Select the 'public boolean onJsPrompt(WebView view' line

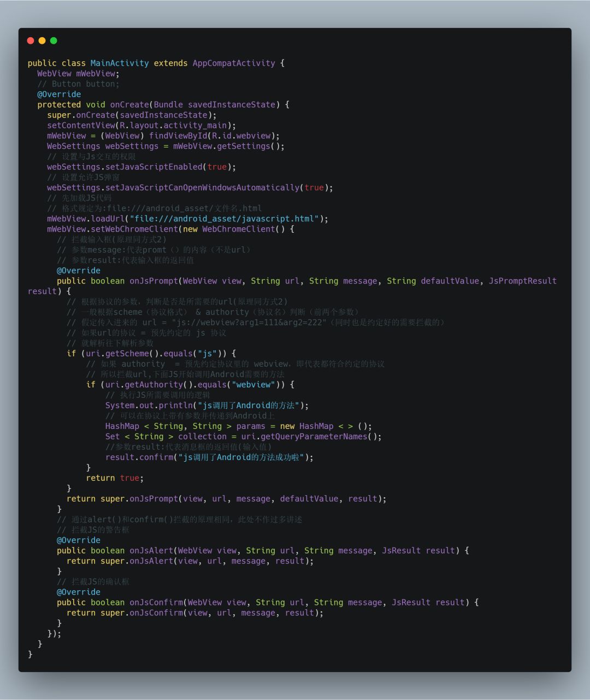pyautogui.click(x=306, y=281)
